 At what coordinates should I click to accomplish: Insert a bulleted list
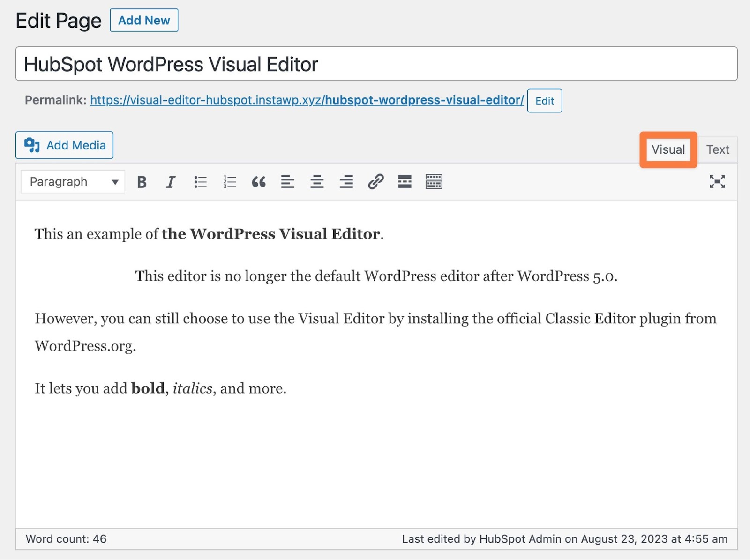[200, 182]
